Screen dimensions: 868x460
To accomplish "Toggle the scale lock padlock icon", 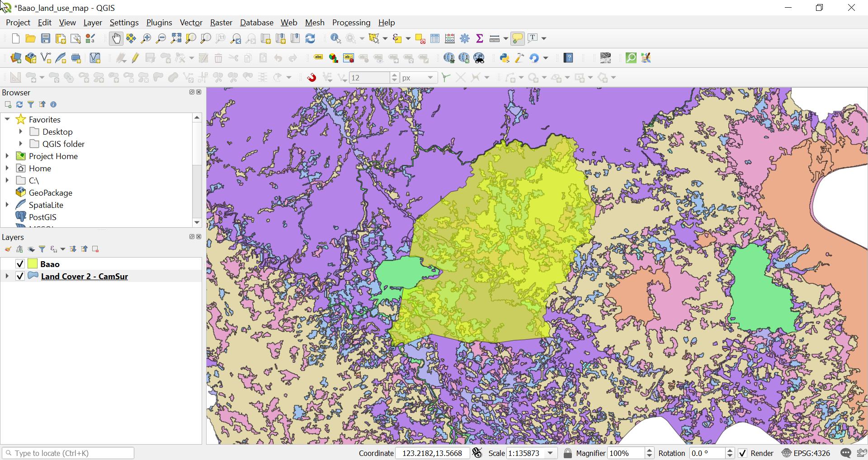I will click(568, 453).
